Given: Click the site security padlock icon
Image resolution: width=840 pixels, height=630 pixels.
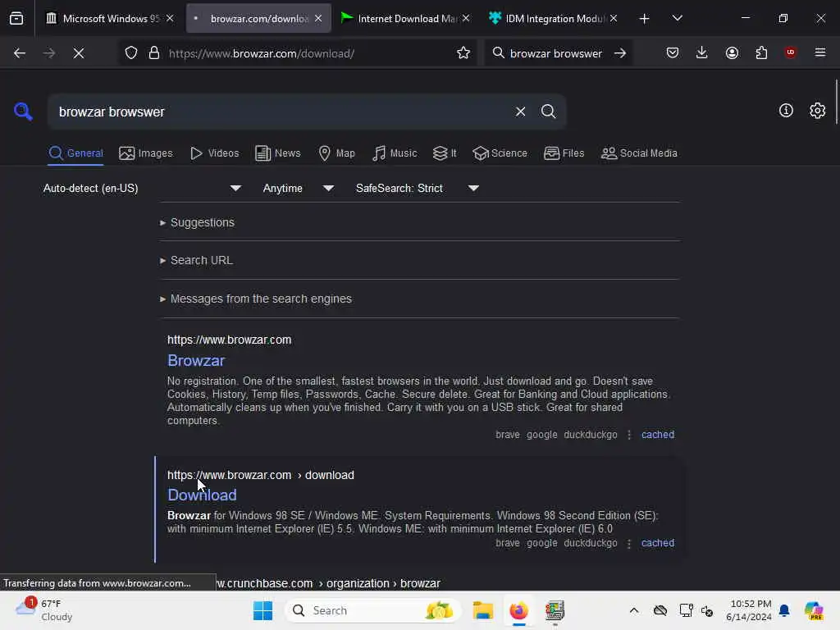Looking at the screenshot, I should point(154,53).
